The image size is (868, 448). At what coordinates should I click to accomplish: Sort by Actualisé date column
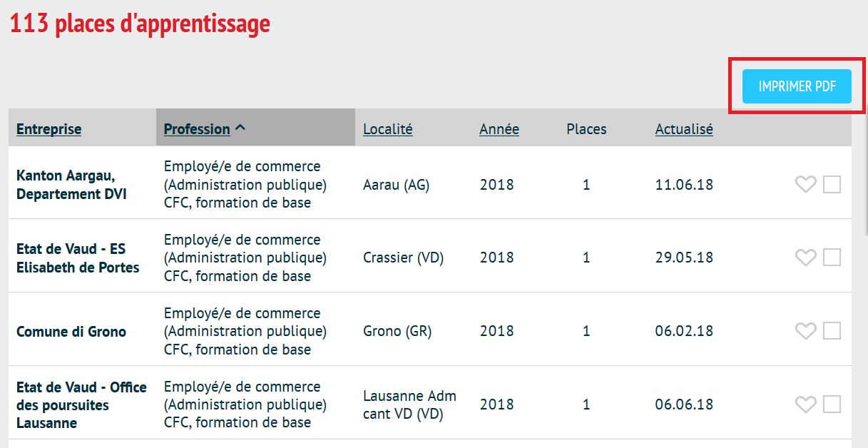click(684, 129)
